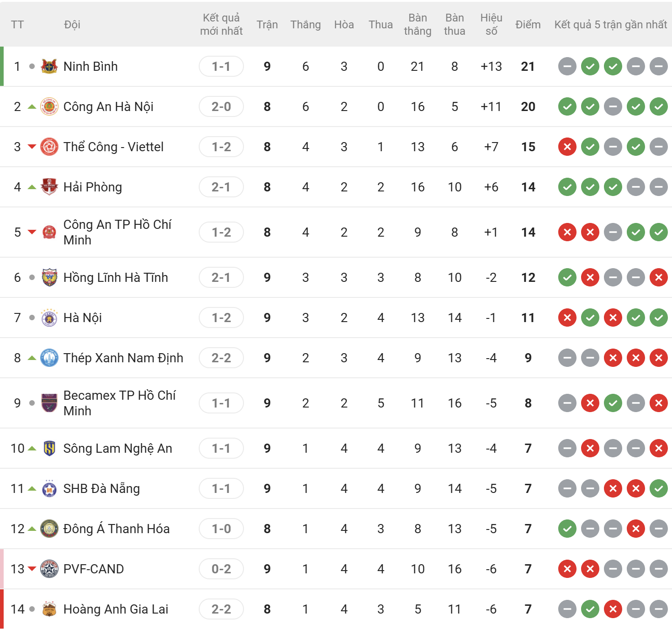The image size is (672, 630).
Task: Click the Thắng column header
Action: [x=305, y=25]
